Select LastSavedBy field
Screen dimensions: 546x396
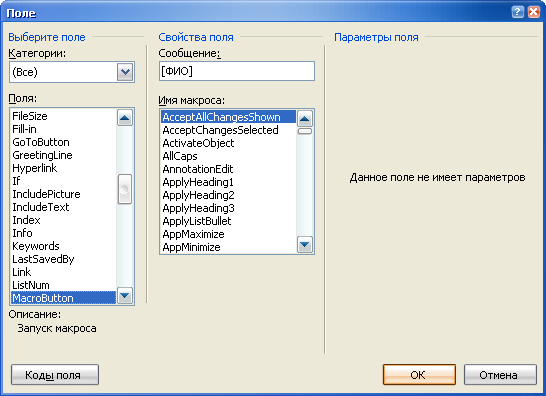coord(64,259)
